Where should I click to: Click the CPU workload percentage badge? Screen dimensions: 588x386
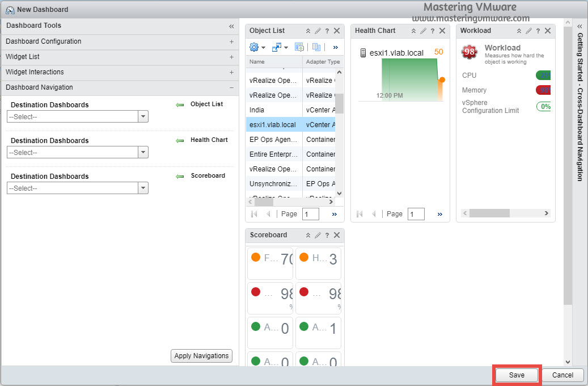(x=543, y=75)
